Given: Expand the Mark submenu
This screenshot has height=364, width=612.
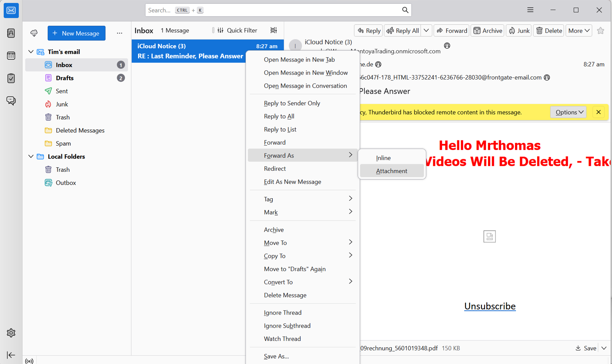Looking at the screenshot, I should [302, 212].
